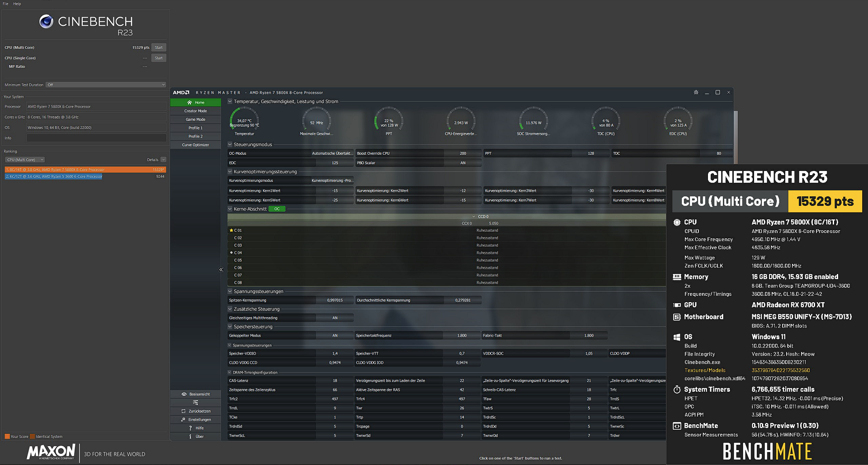Open the Cinebench Help menu
Viewport: 868px width, 465px height.
click(x=17, y=4)
